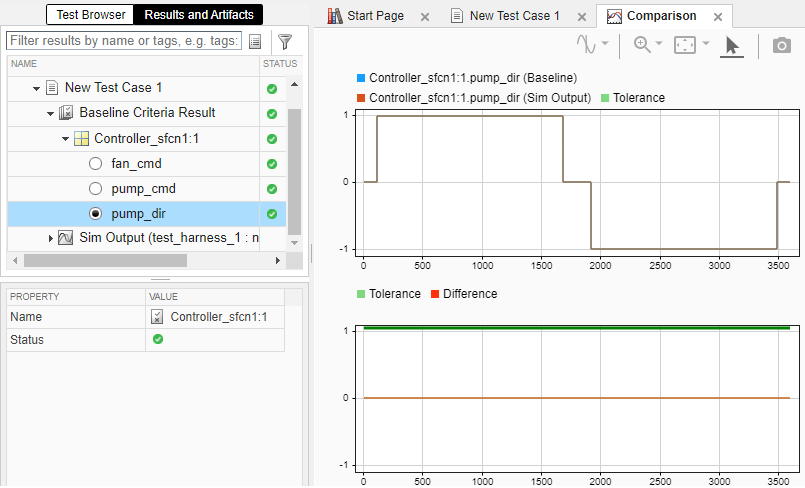Switch to the Start Page tab
The height and width of the screenshot is (488, 805).
[373, 17]
